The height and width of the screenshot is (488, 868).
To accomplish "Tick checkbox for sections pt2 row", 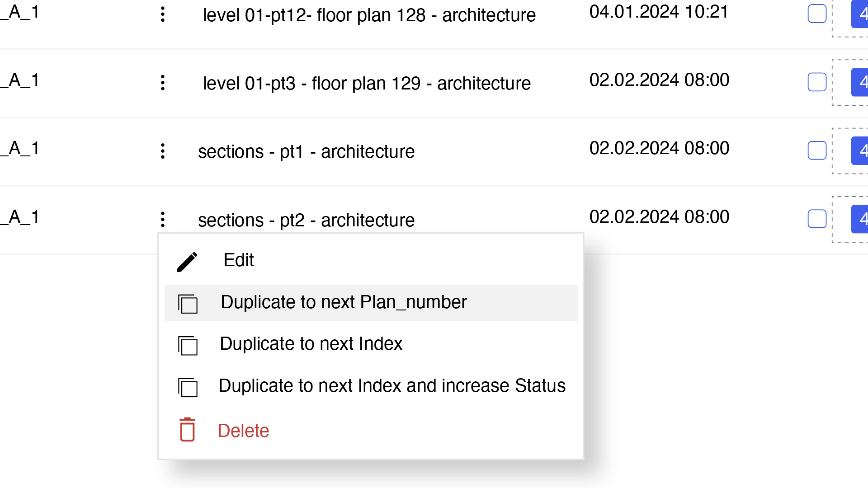I will (817, 219).
